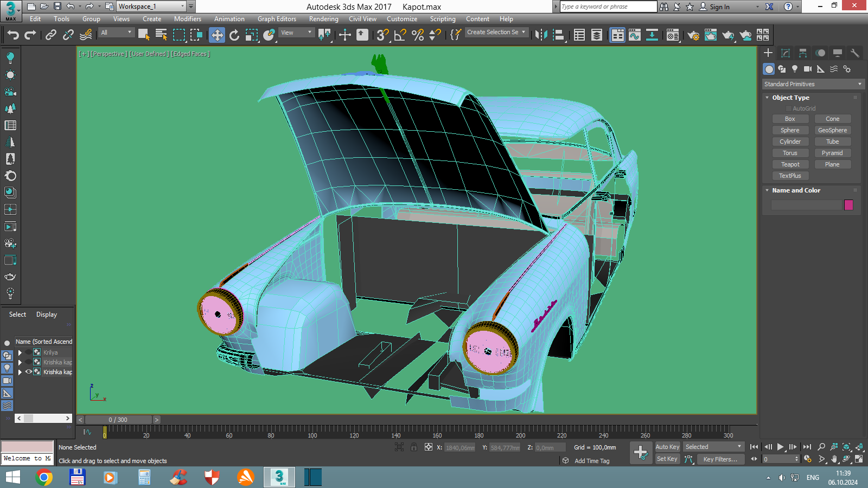This screenshot has height=488, width=868.
Task: Open the Standard Primitives category dropdown
Action: tap(812, 84)
